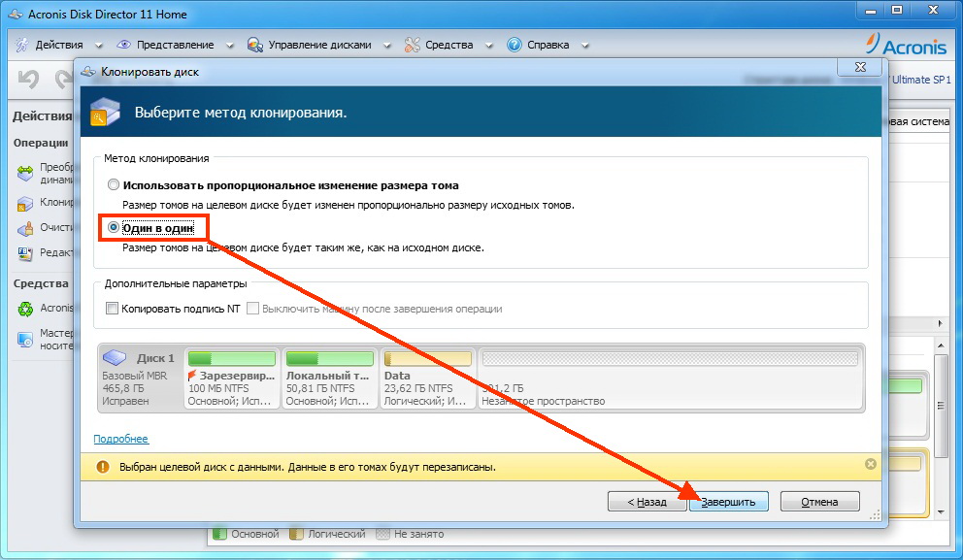Choose proportional volume resize cloning method
Viewport: 963px width, 560px height.
coord(114,184)
